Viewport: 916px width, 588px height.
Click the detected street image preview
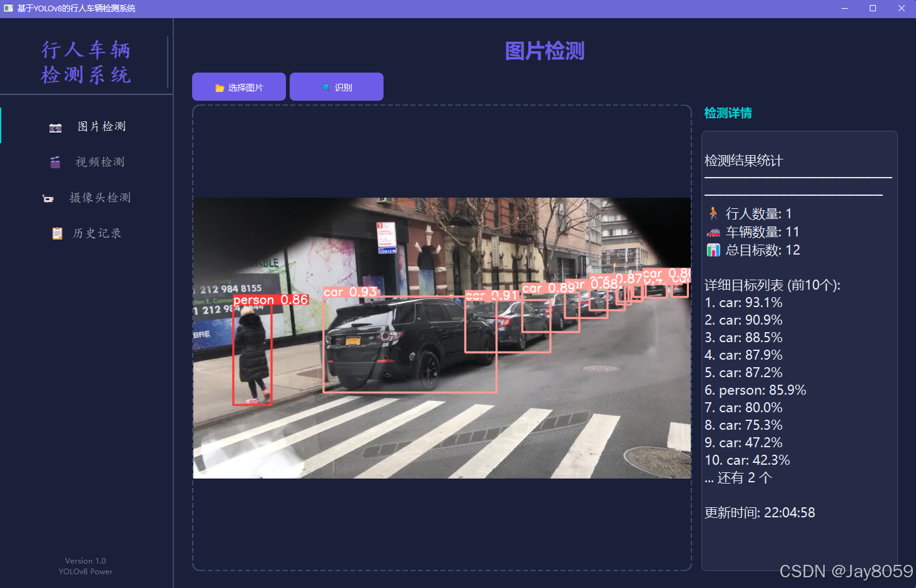coord(442,338)
